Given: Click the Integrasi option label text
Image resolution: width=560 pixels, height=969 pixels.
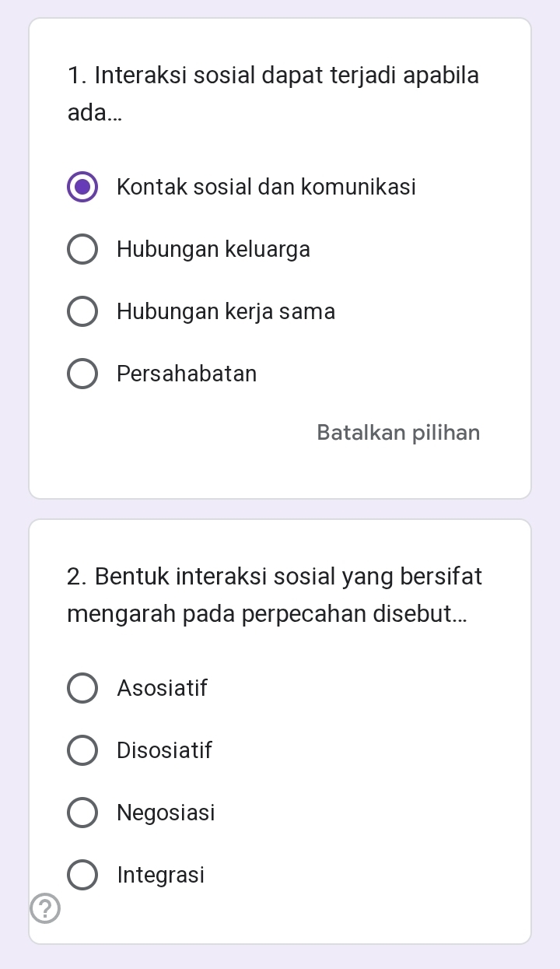Looking at the screenshot, I should (x=160, y=876).
